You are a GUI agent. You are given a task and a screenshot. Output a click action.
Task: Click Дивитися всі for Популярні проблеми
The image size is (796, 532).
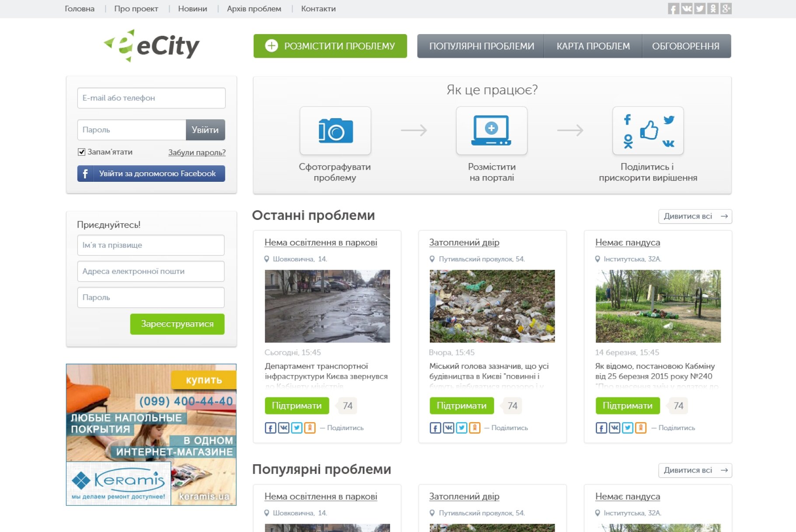695,470
